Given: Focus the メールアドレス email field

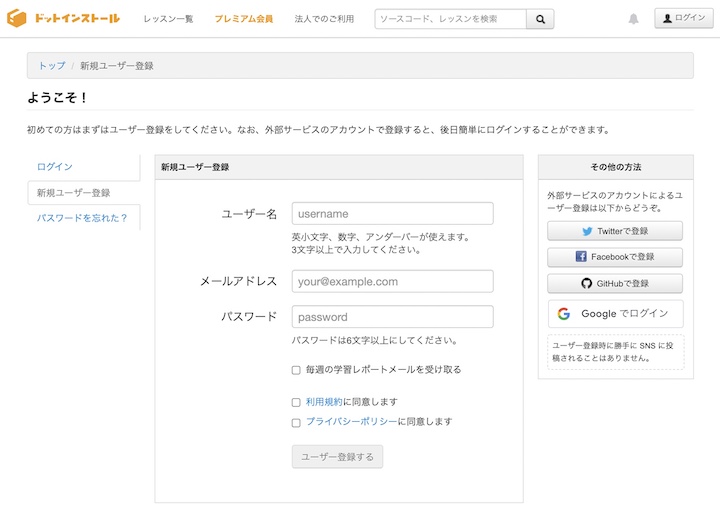Looking at the screenshot, I should click(x=392, y=281).
